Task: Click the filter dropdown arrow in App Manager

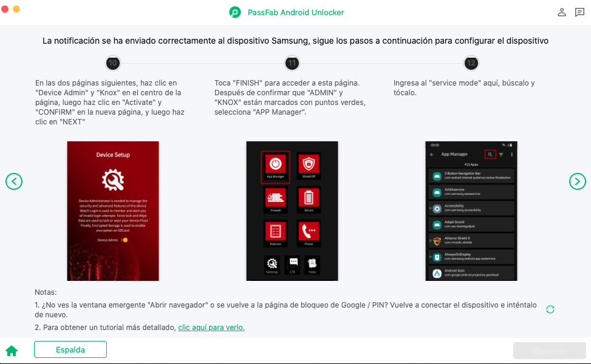Action: click(x=501, y=155)
